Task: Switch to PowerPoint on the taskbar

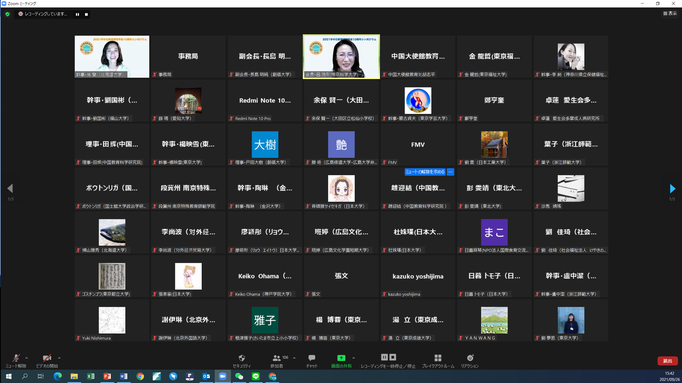Action: point(107,376)
